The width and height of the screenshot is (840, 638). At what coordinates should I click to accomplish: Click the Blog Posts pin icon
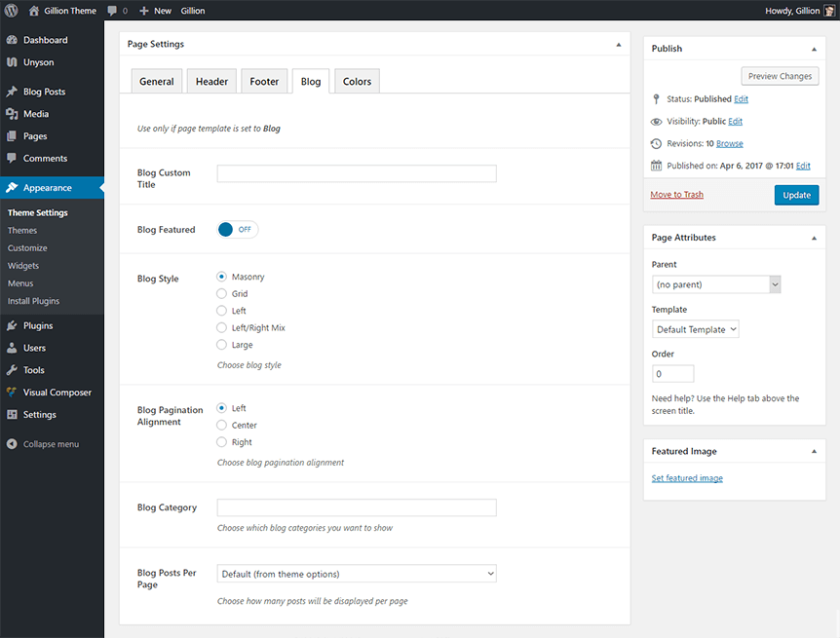tap(12, 92)
